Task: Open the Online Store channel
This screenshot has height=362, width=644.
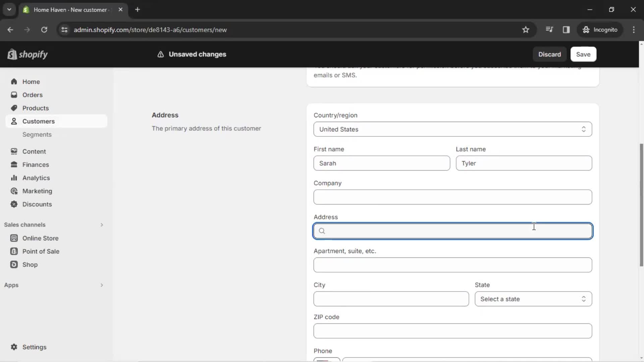Action: (41, 238)
